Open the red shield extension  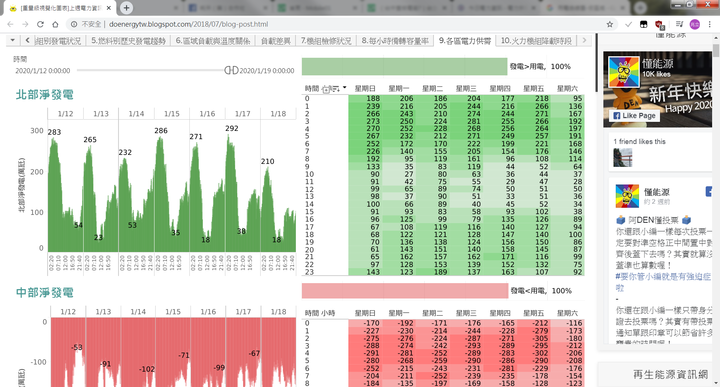[x=659, y=24]
